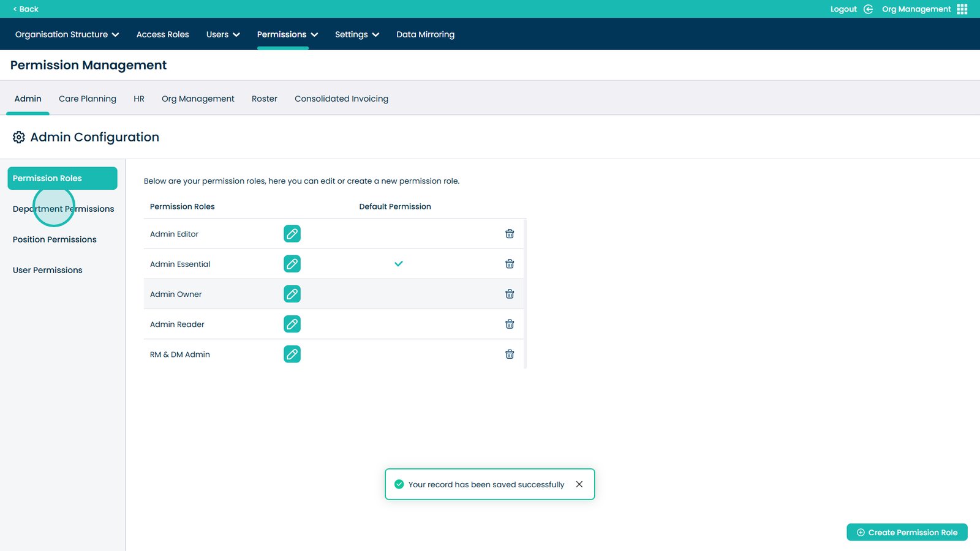Expand the Settings menu

[357, 34]
